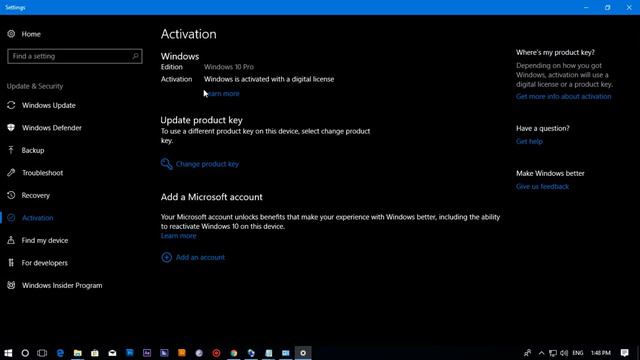Click Change product key link
Image resolution: width=640 pixels, height=360 pixels.
[207, 164]
